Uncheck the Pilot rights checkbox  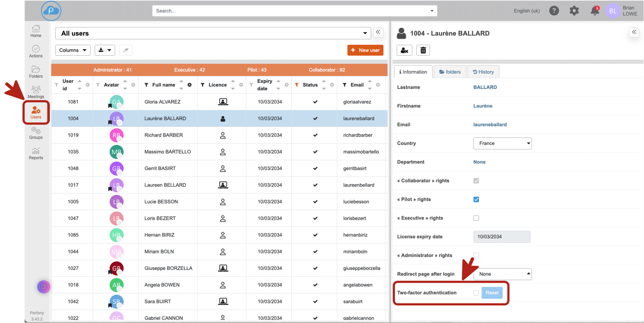tap(476, 199)
